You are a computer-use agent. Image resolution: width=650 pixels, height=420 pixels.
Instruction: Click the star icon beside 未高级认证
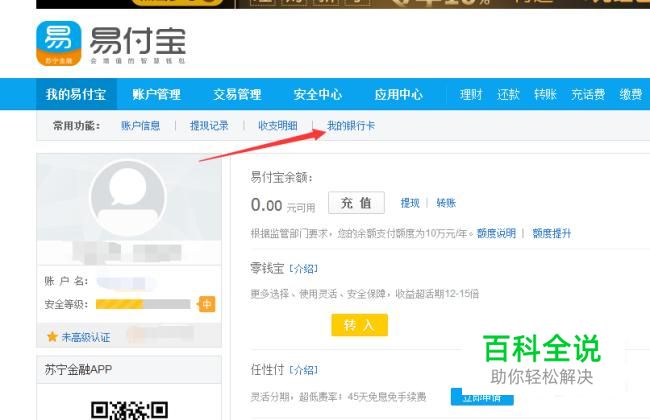click(52, 337)
